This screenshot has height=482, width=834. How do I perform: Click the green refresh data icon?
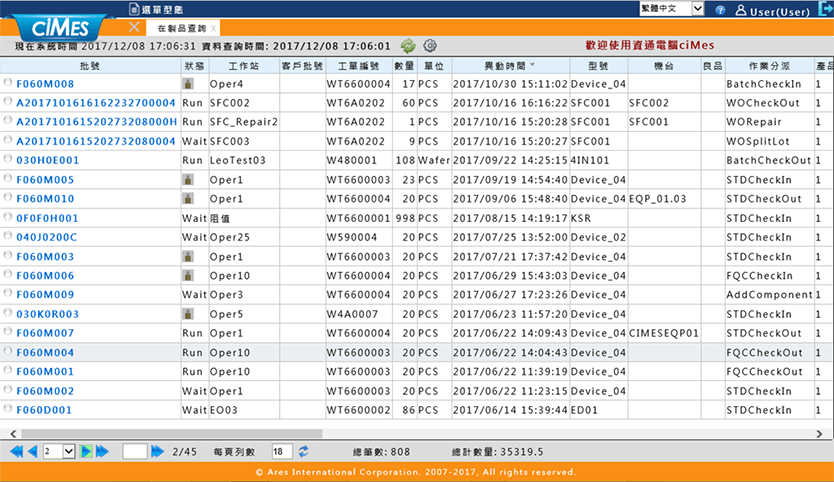(408, 46)
